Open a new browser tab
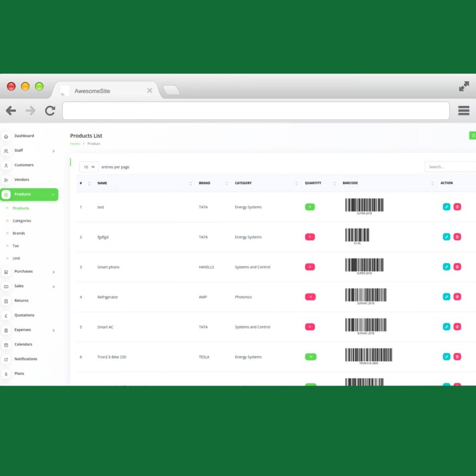The image size is (476, 476). click(x=172, y=90)
